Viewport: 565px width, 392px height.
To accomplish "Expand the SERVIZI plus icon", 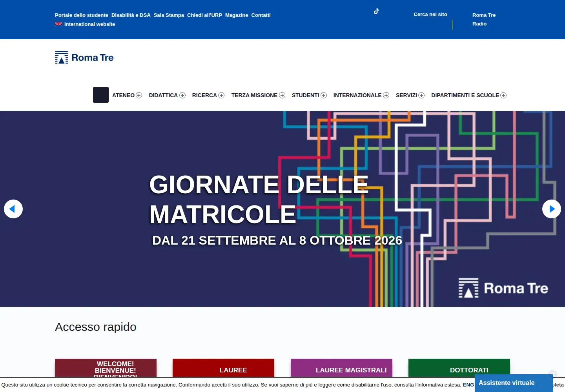I will click(421, 95).
